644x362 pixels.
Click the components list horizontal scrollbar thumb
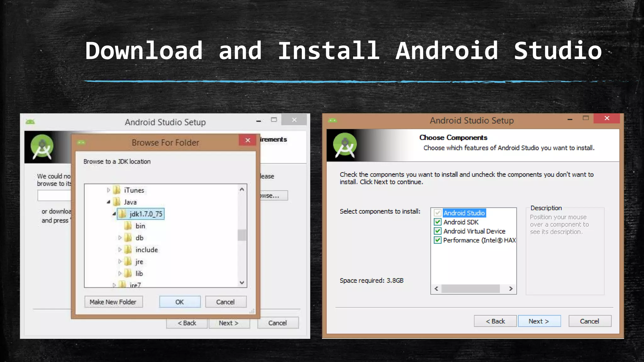pyautogui.click(x=470, y=288)
